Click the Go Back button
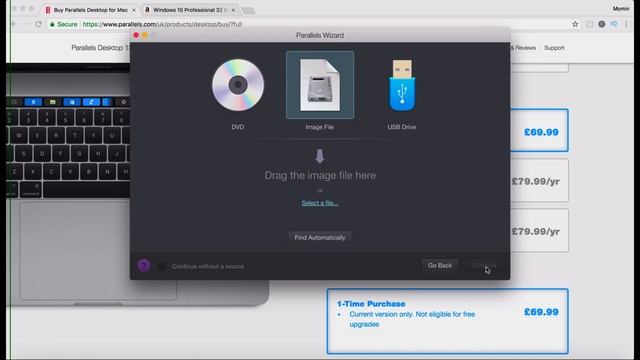640x360 pixels. 440,265
